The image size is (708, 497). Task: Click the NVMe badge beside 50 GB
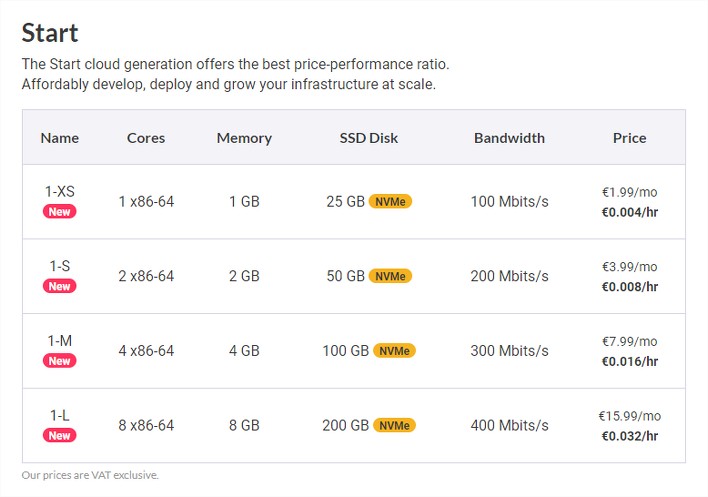pyautogui.click(x=390, y=276)
